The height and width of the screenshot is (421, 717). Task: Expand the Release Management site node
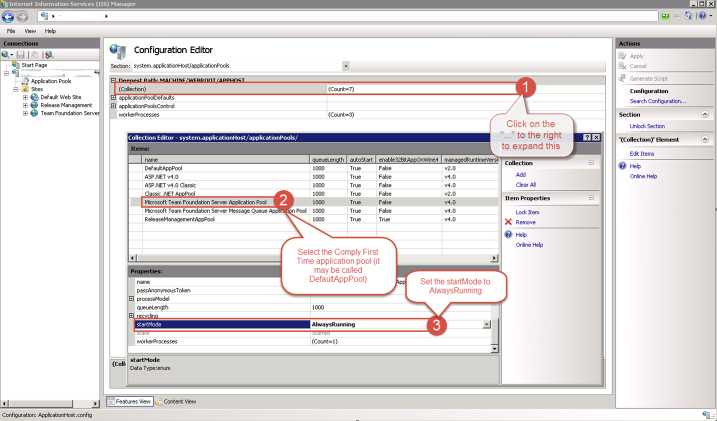pos(24,105)
